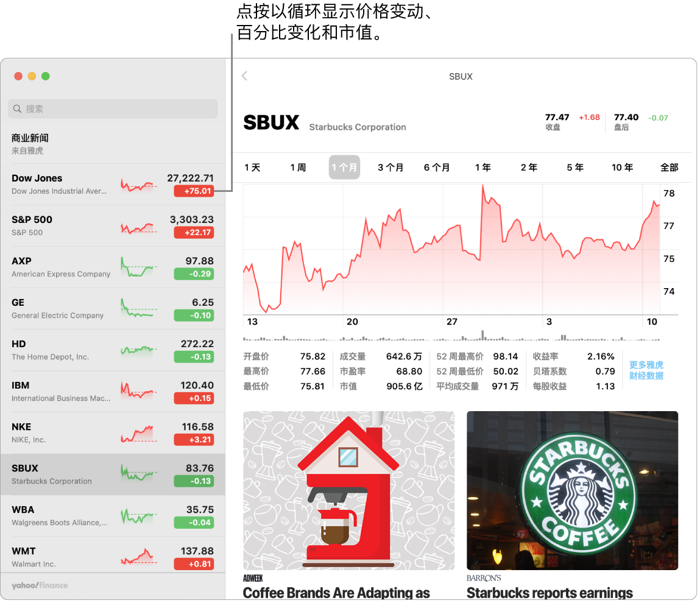Toggle Dow Jones +75.01 change badge
Screen dimensions: 700x603
[194, 191]
